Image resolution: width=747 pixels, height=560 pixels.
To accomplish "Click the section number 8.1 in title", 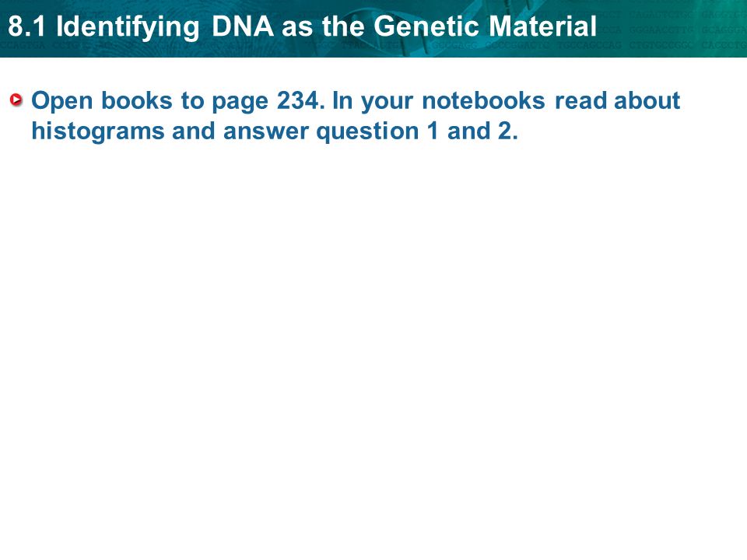I will coord(27,26).
